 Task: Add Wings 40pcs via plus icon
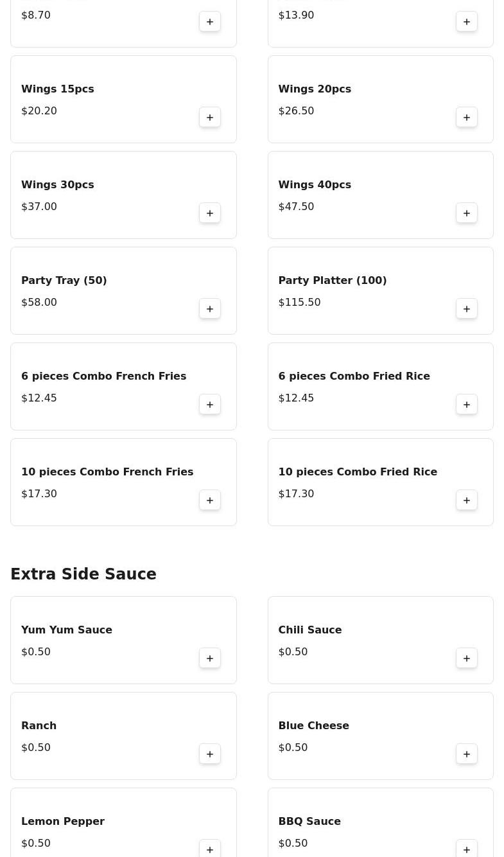(467, 213)
